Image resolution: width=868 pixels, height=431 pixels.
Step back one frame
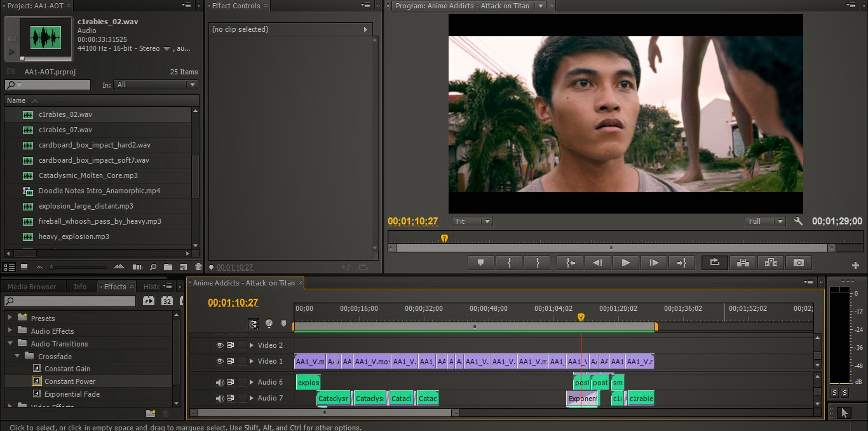tap(598, 263)
